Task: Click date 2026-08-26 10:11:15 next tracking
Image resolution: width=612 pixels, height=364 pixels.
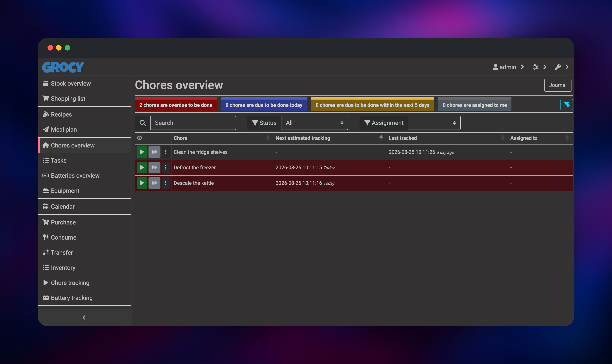Action: pyautogui.click(x=299, y=168)
